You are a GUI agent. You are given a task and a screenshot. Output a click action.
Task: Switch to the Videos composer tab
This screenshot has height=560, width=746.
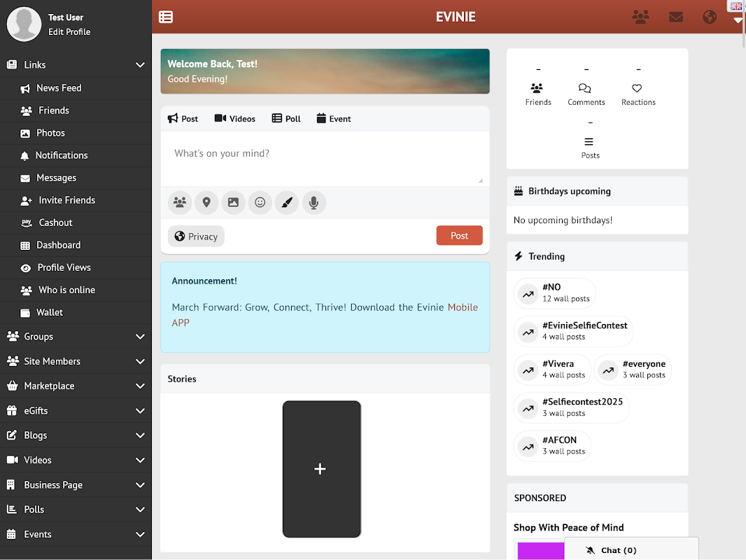235,118
